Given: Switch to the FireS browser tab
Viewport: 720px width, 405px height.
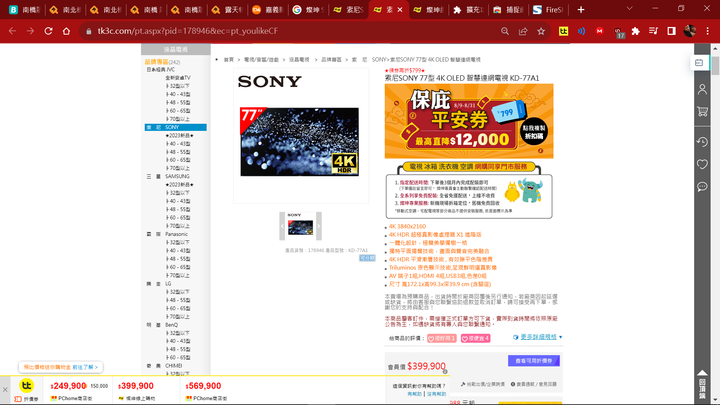Looking at the screenshot, I should 548,10.
